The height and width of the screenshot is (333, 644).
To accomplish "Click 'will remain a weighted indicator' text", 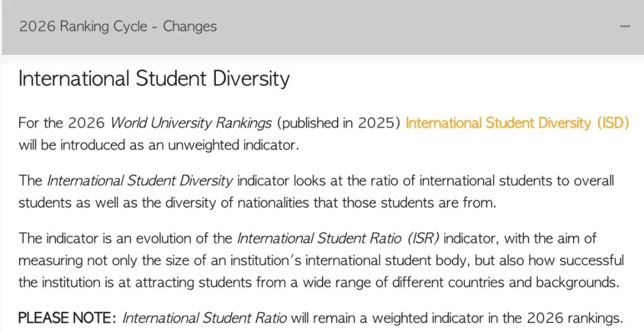I will tap(388, 318).
